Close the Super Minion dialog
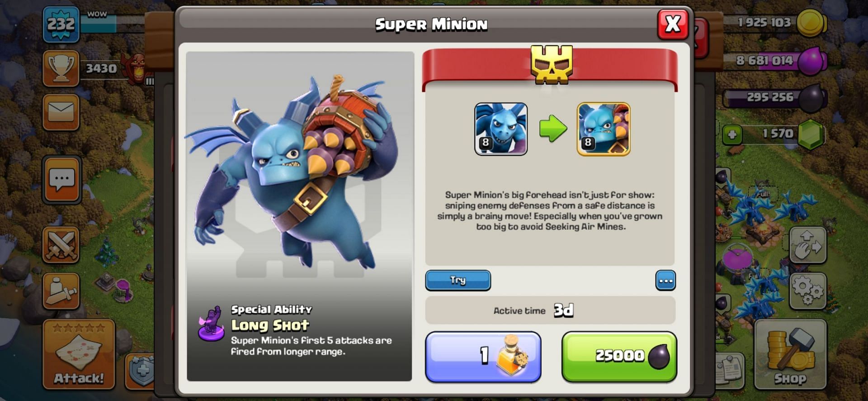The width and height of the screenshot is (868, 401). point(673,24)
